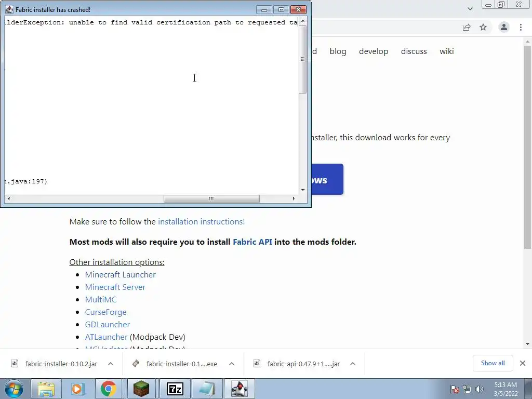Viewport: 532px width, 399px height.
Task: Open ATLauncher installation option
Action: 106,337
